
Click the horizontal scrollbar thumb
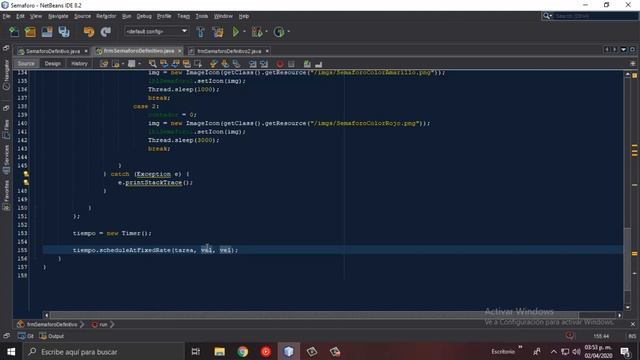[314, 315]
